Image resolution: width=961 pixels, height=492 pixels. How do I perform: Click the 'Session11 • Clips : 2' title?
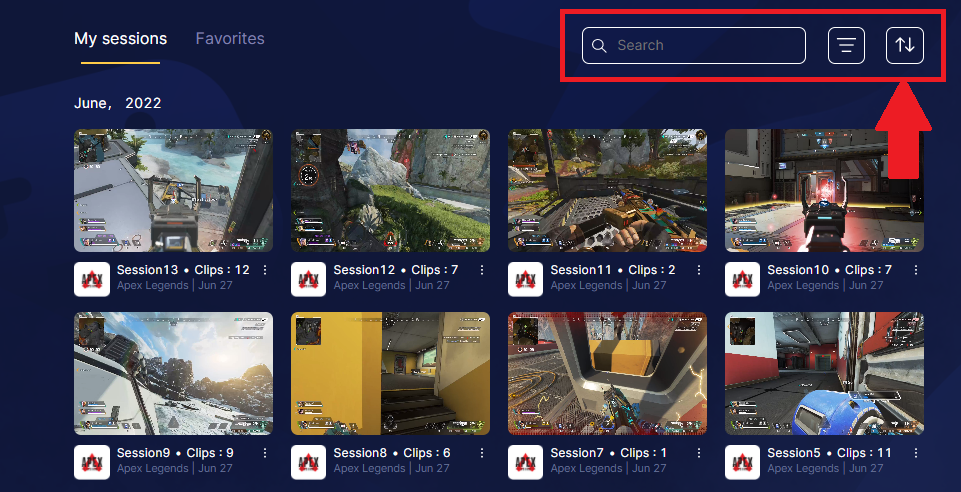pos(613,270)
